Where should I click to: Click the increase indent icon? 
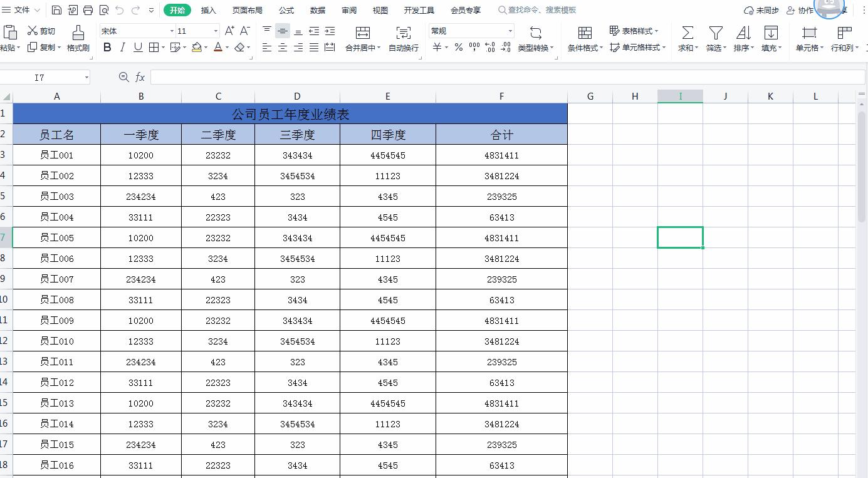click(x=330, y=31)
